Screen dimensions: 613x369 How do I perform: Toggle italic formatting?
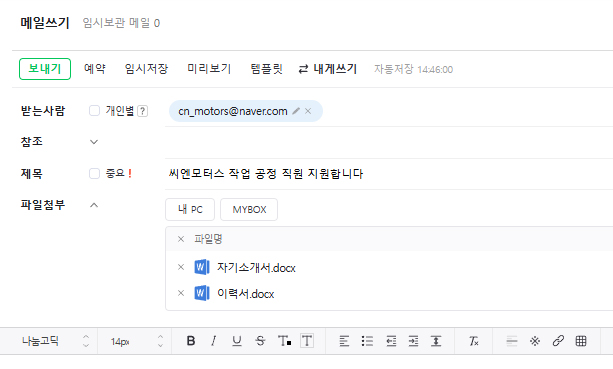click(213, 341)
